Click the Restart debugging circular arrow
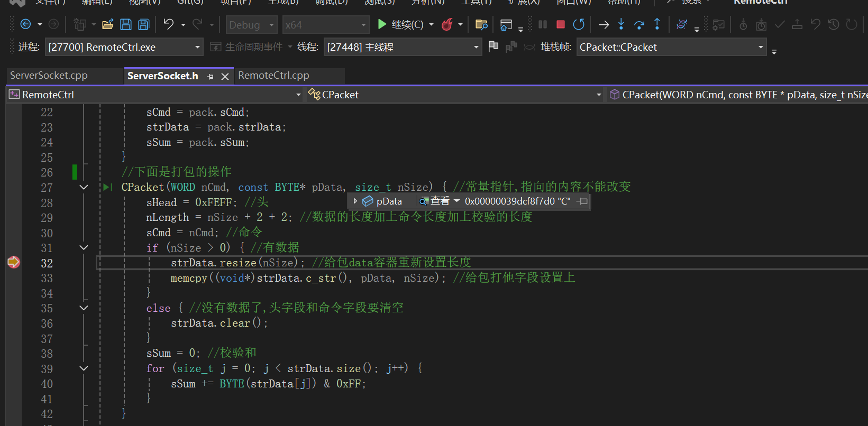 579,24
